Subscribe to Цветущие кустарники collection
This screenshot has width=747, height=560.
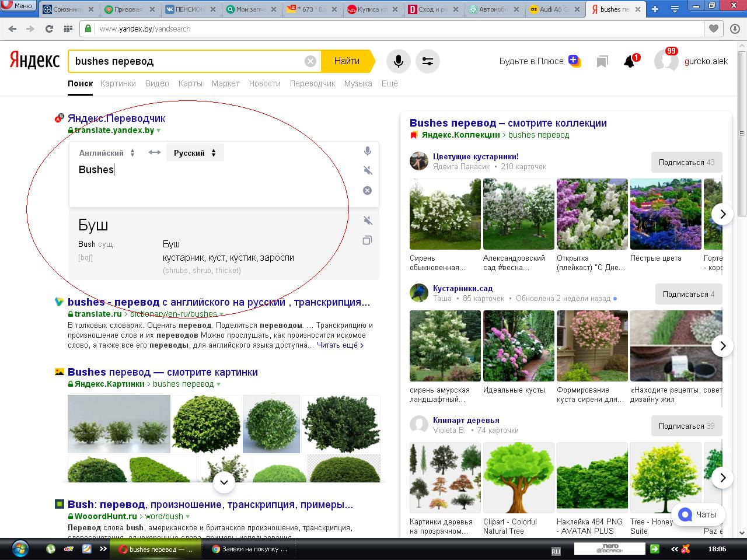(x=686, y=162)
